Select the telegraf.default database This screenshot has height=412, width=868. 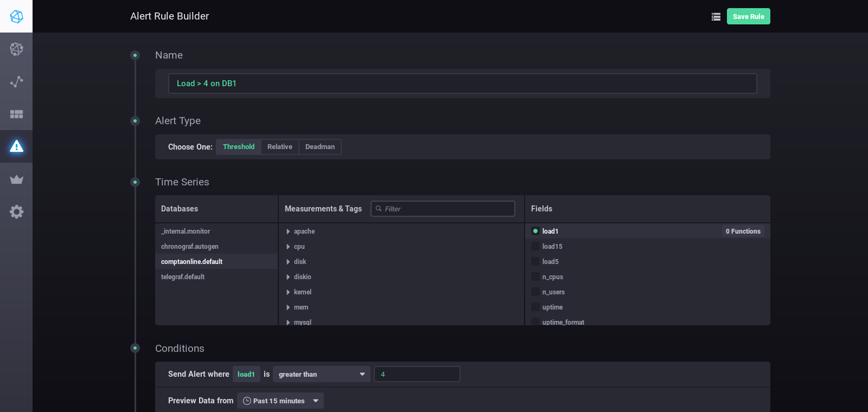[x=183, y=277]
